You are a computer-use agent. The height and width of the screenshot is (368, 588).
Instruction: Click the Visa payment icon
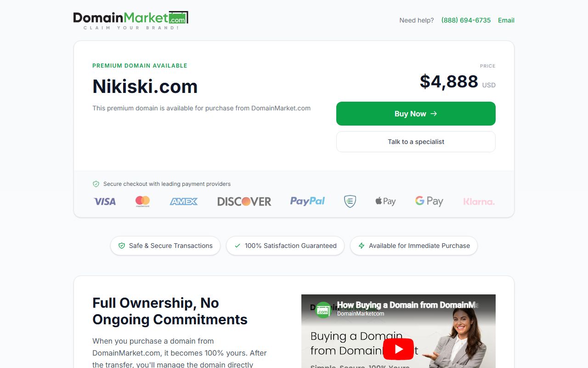[105, 201]
